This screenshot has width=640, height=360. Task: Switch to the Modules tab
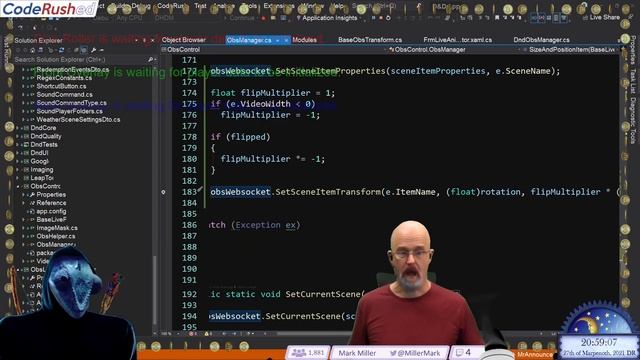pyautogui.click(x=304, y=40)
